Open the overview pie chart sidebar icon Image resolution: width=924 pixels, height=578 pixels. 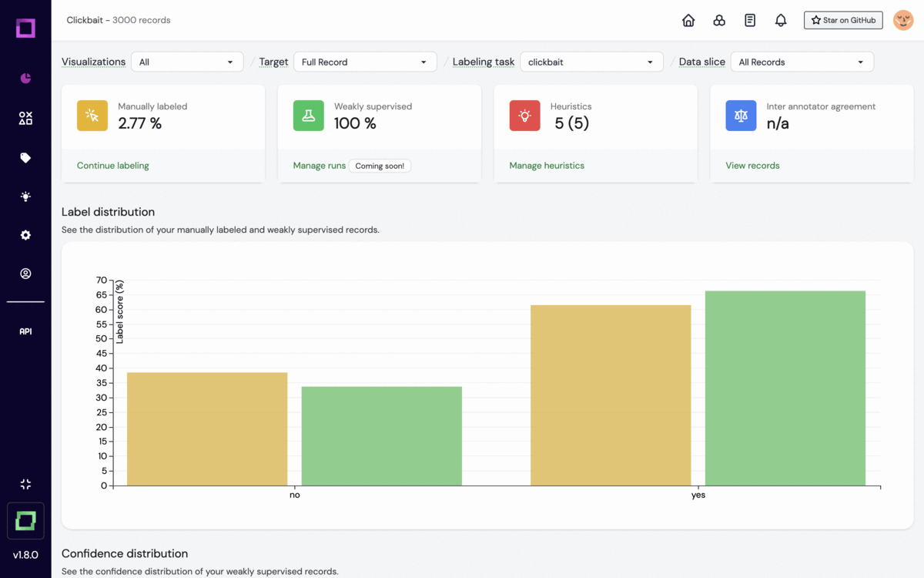tap(25, 79)
